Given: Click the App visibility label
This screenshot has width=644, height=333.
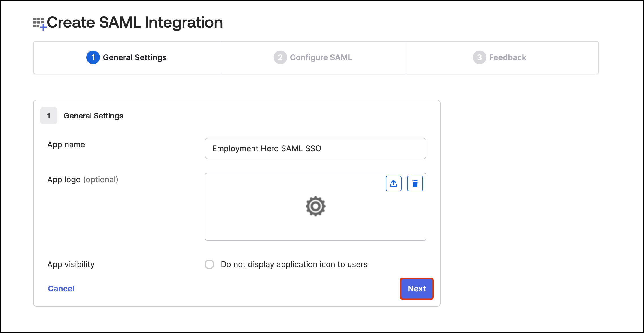Looking at the screenshot, I should coord(71,264).
